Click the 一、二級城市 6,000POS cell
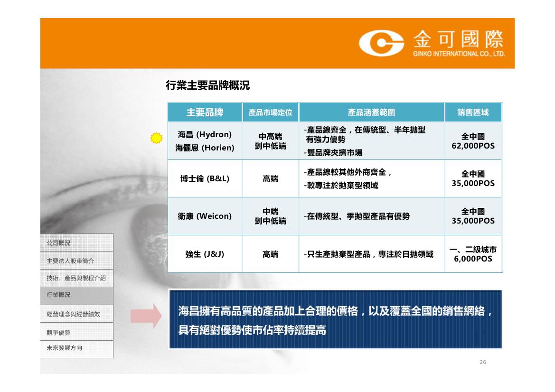 click(473, 254)
